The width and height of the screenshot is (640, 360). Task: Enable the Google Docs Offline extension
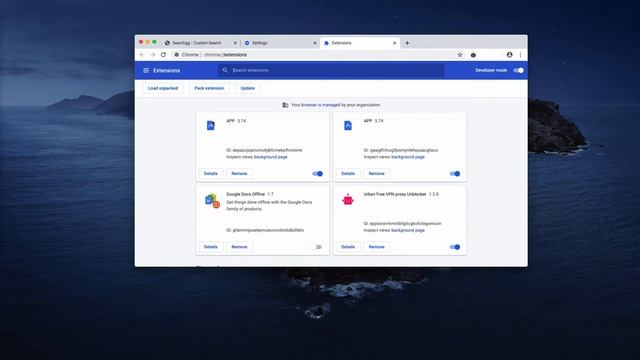pyautogui.click(x=317, y=247)
